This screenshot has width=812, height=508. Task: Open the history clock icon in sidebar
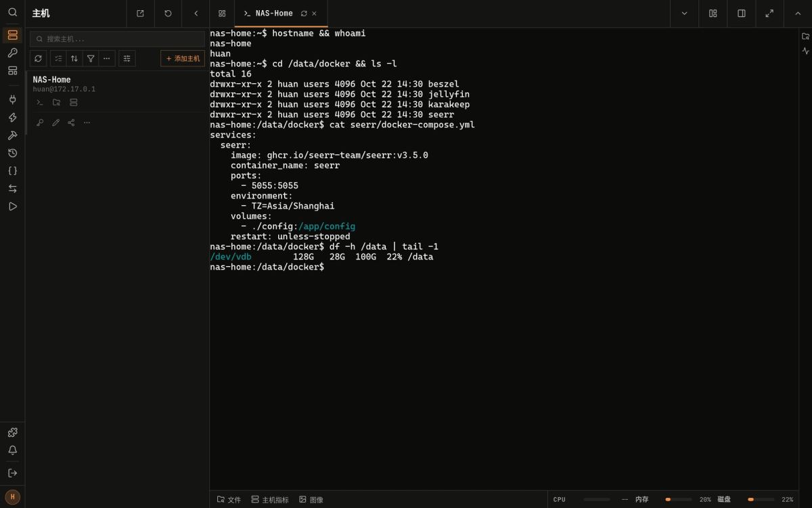point(12,153)
